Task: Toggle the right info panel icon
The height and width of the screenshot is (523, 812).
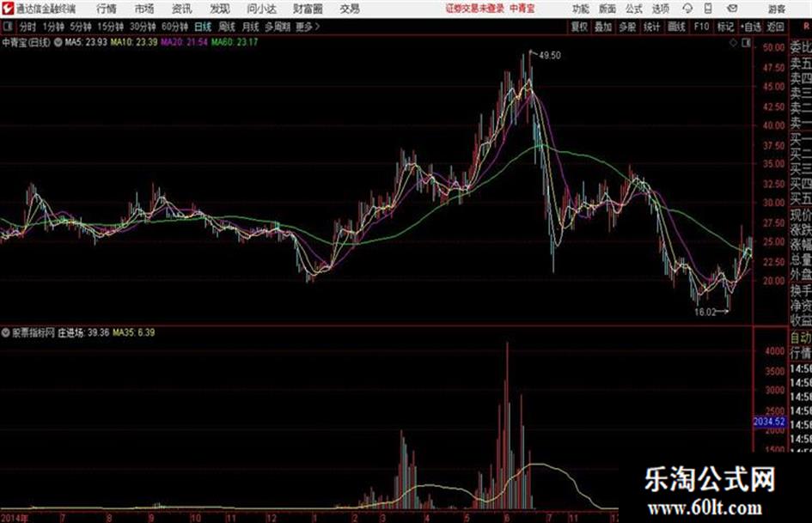Action: coord(746,43)
